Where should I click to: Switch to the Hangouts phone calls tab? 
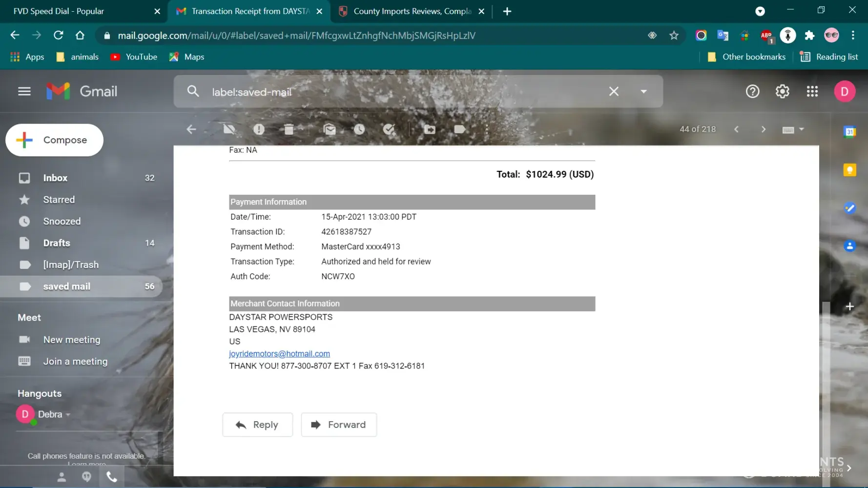click(112, 477)
